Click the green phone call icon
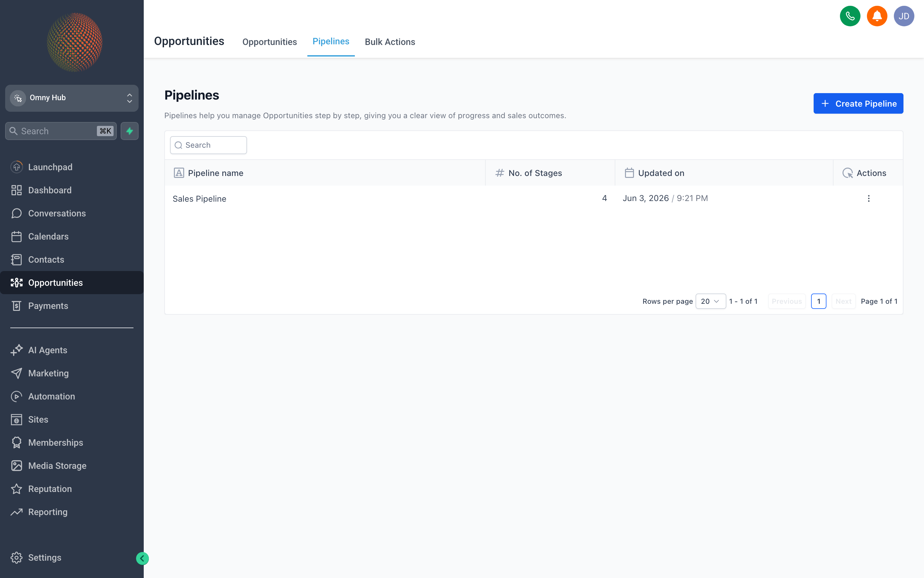This screenshot has width=924, height=578. (850, 16)
